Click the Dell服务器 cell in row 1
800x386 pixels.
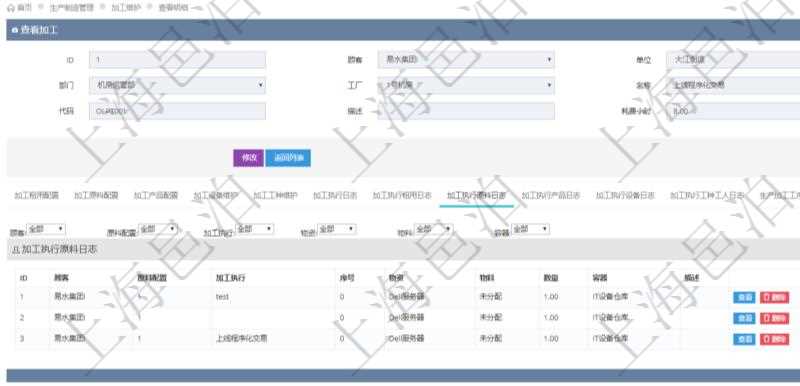(x=407, y=296)
